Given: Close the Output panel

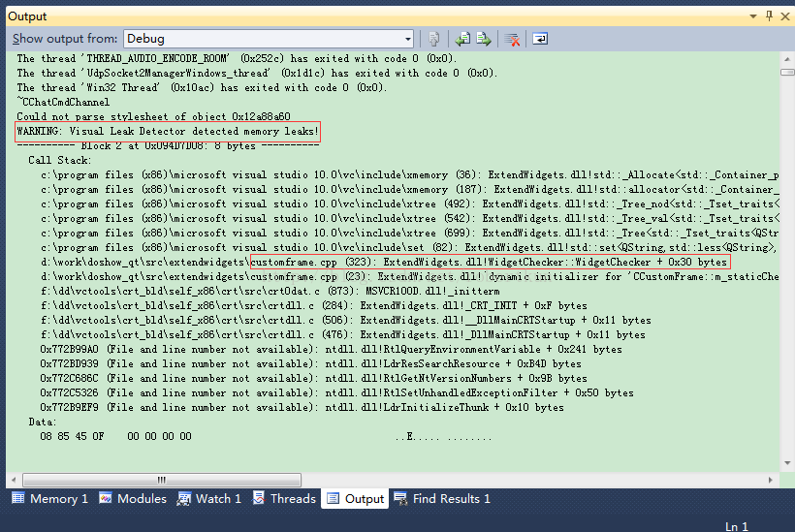Looking at the screenshot, I should 785,16.
